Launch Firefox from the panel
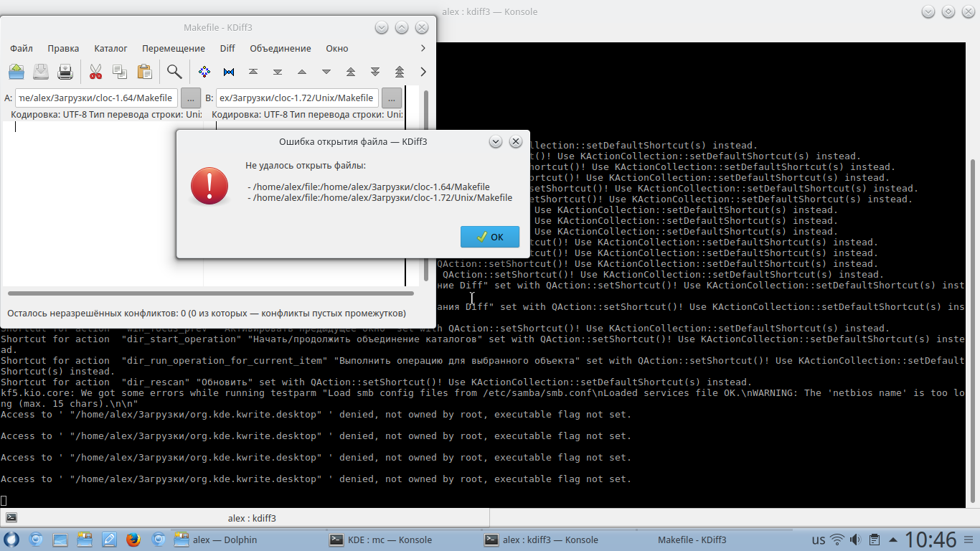The height and width of the screenshot is (551, 980). coord(133,540)
